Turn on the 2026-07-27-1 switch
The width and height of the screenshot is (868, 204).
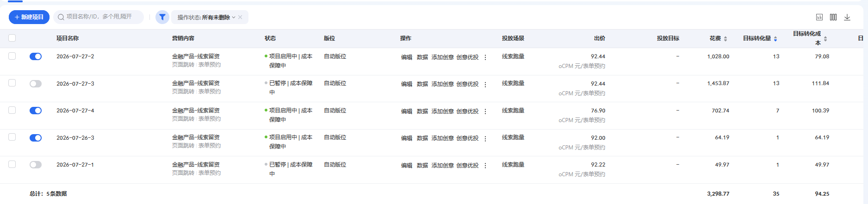[36, 165]
